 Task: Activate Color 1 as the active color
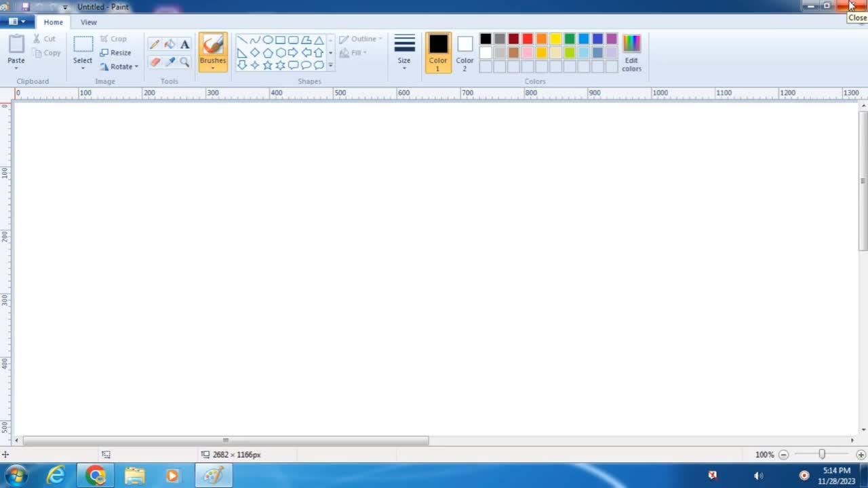click(x=438, y=53)
